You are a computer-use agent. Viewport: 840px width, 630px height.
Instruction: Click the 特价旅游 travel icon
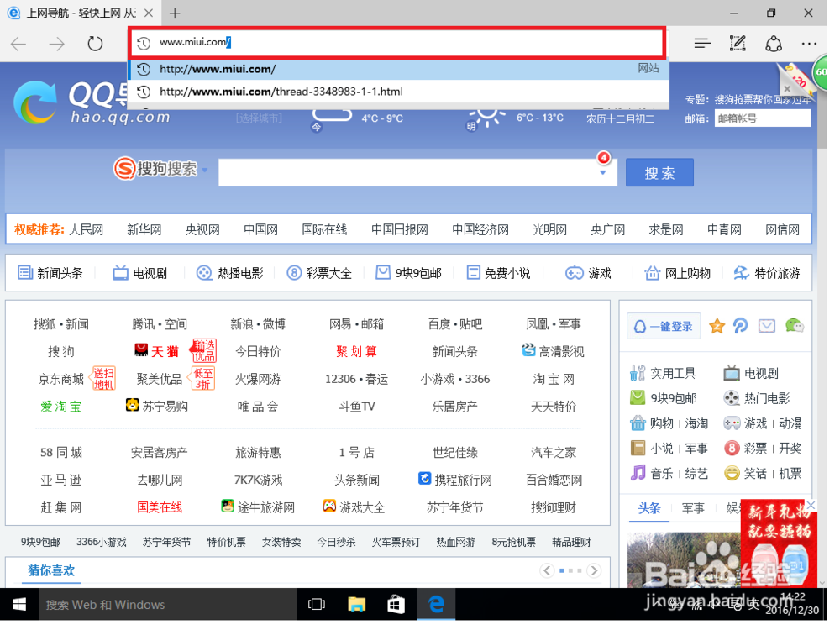click(742, 273)
